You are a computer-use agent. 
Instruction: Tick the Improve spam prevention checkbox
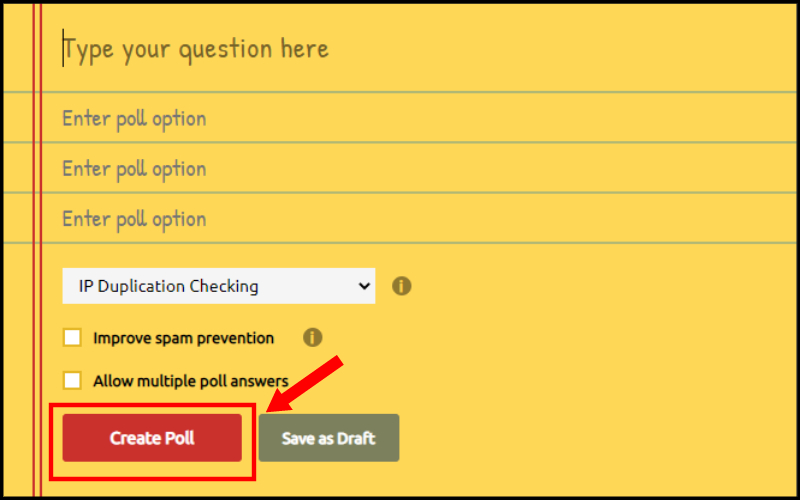72,337
